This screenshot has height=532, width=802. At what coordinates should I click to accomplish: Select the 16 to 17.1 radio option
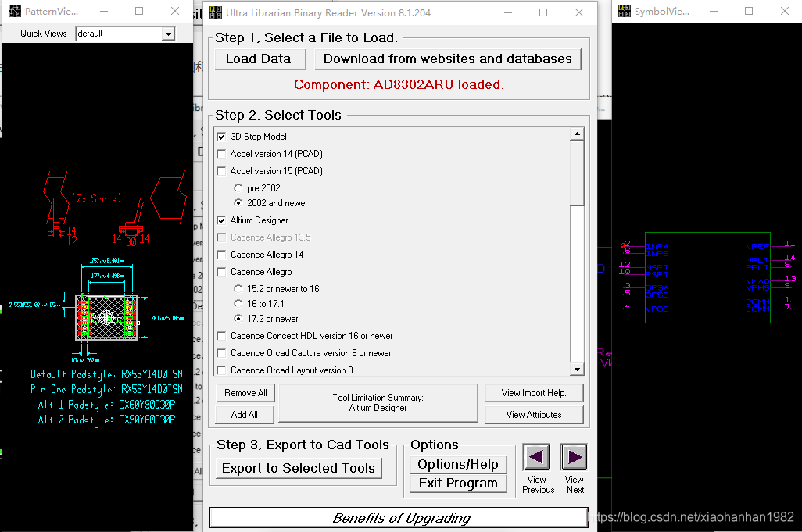click(237, 303)
